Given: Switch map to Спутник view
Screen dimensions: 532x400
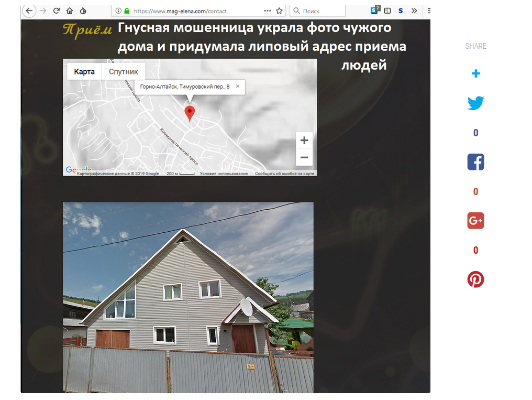Looking at the screenshot, I should click(x=124, y=72).
